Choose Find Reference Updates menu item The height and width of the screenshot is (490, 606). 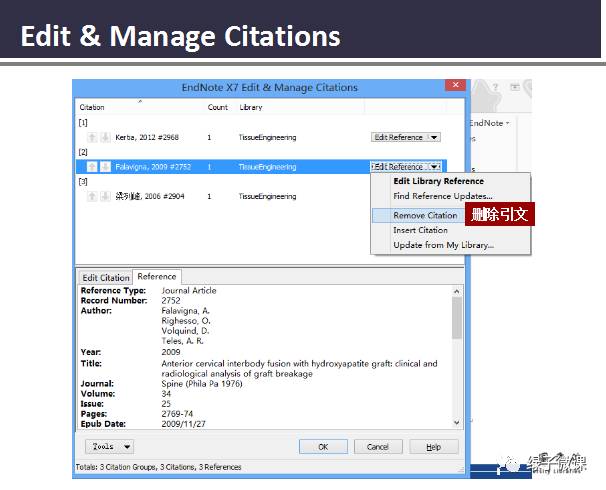point(443,196)
